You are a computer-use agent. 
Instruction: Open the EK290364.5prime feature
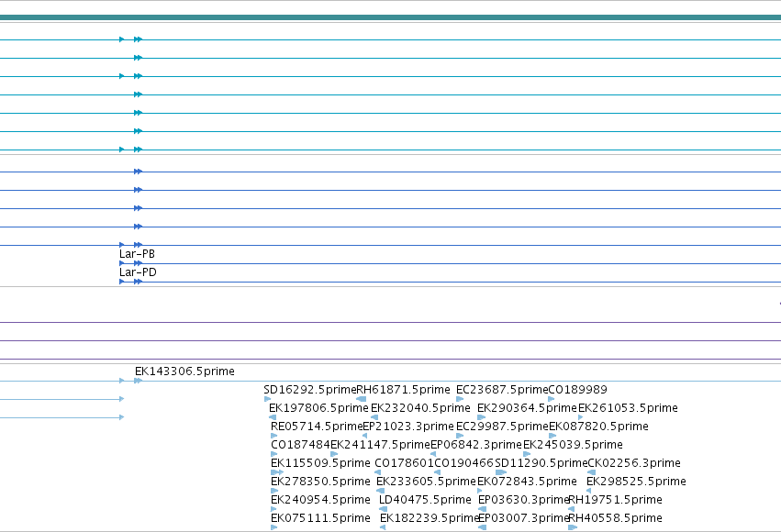click(527, 408)
